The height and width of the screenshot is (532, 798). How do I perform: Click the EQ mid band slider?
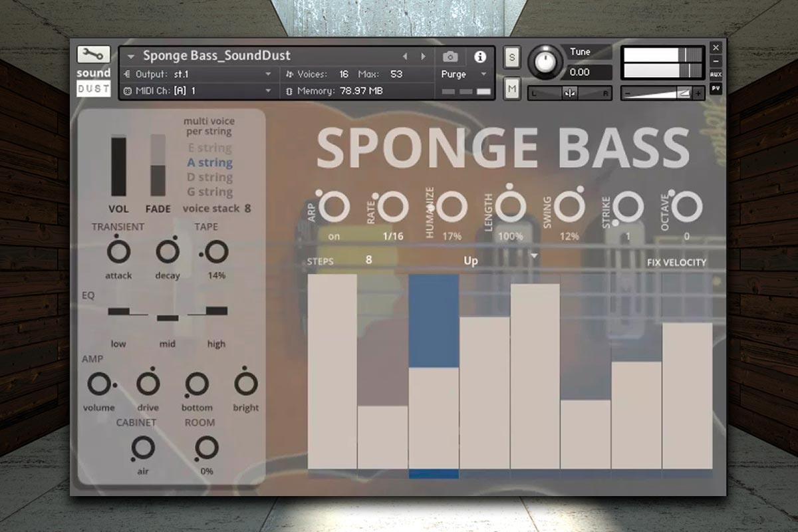pos(168,318)
